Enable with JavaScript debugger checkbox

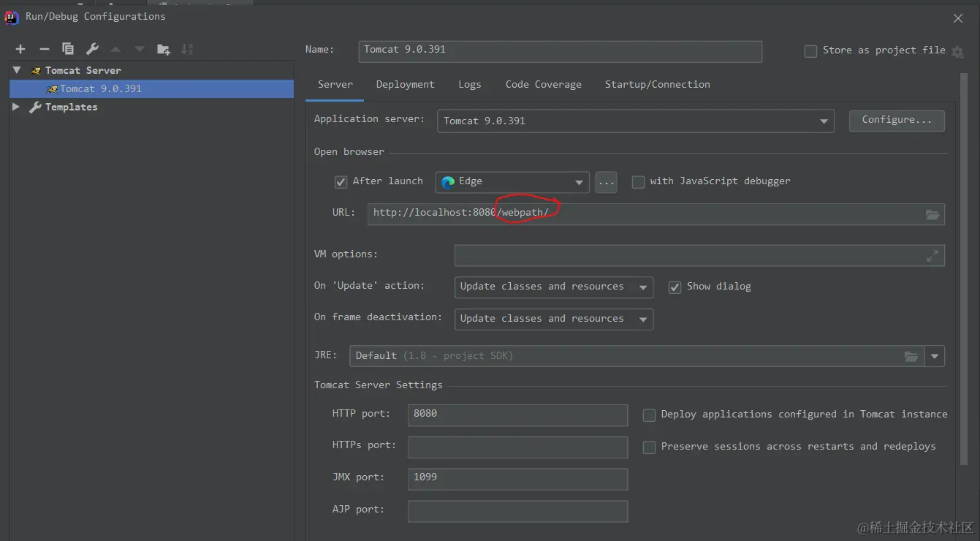click(638, 182)
